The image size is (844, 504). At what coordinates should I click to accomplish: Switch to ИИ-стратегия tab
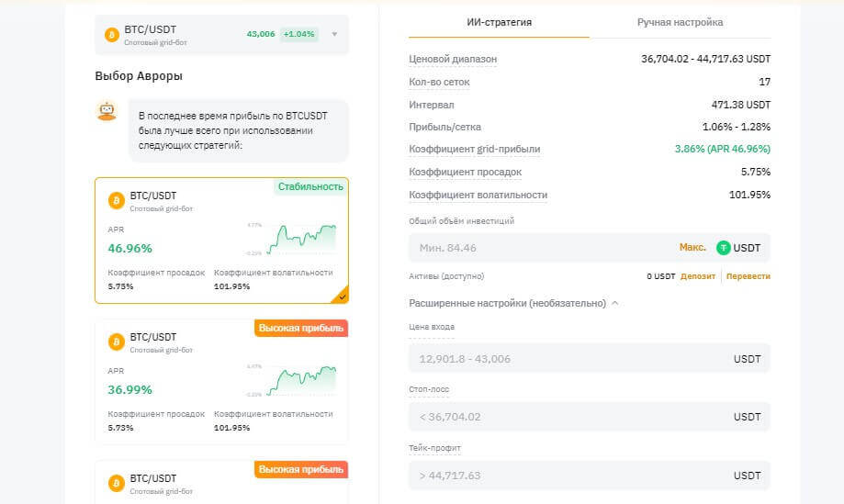[x=499, y=22]
